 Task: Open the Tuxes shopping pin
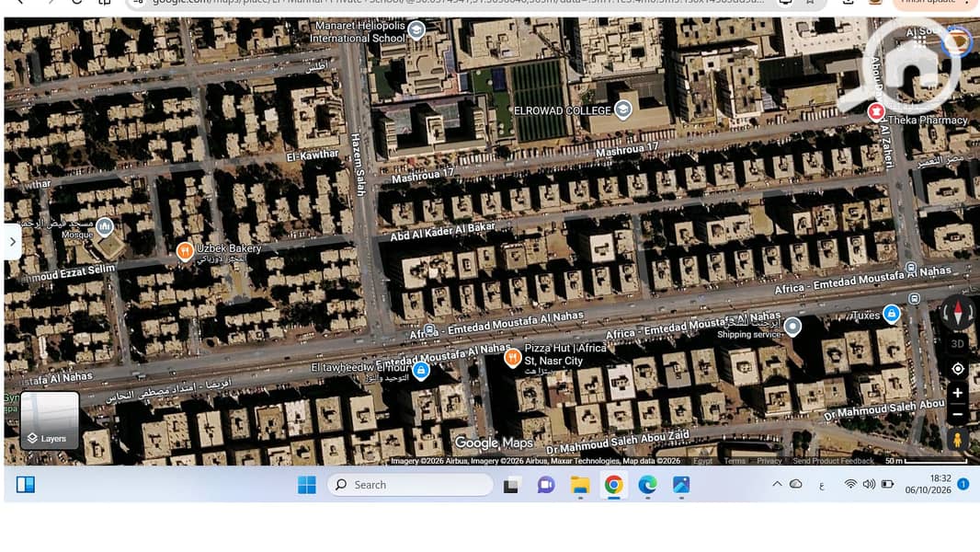[x=892, y=313]
